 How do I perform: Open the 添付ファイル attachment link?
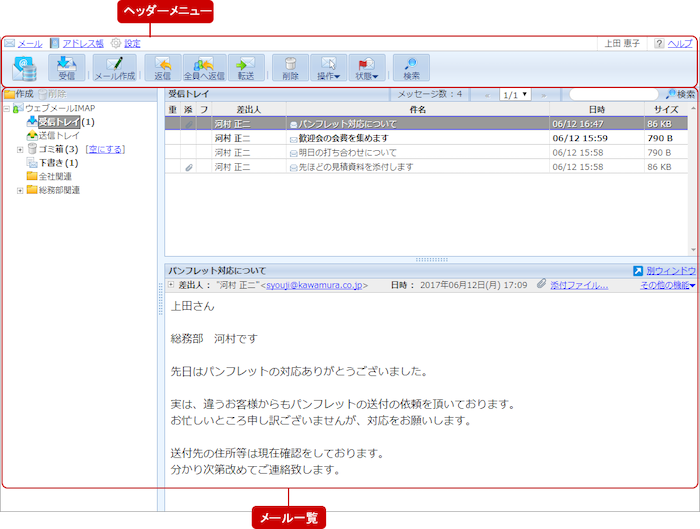[x=578, y=285]
